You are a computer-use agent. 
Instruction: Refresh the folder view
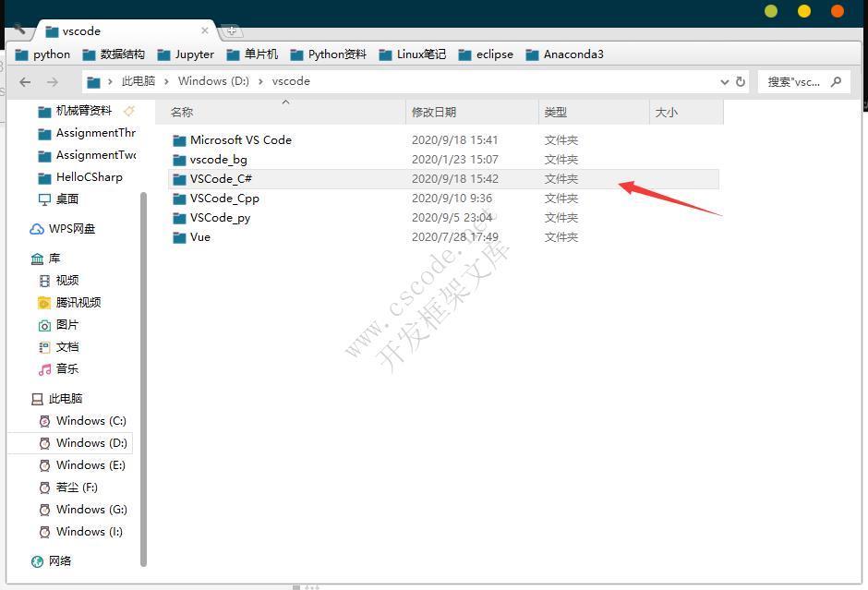click(x=741, y=82)
